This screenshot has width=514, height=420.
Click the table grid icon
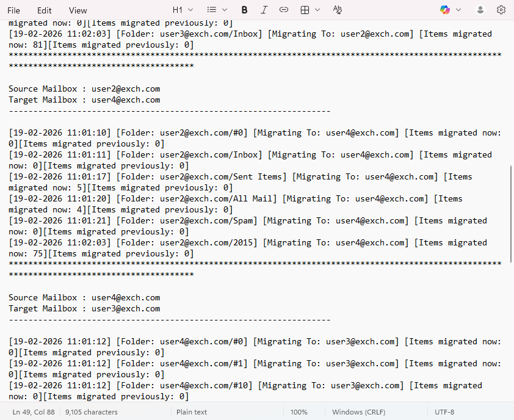coord(305,10)
